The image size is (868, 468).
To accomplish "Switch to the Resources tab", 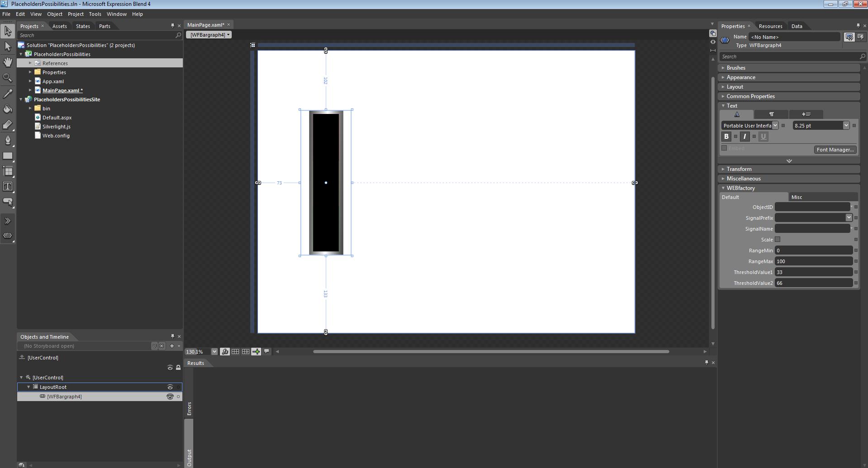I will click(x=770, y=26).
